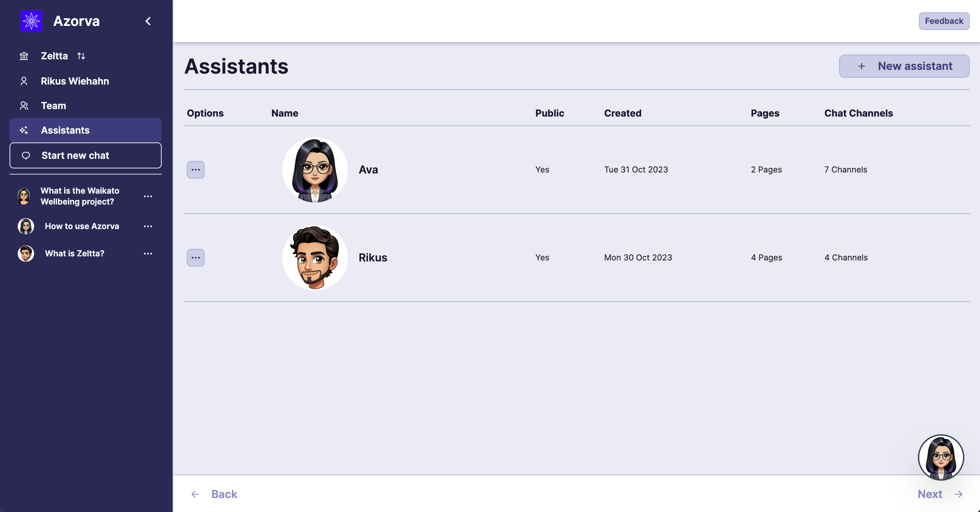The height and width of the screenshot is (512, 980).
Task: Collapse the sidebar with the chevron arrow
Action: 148,21
